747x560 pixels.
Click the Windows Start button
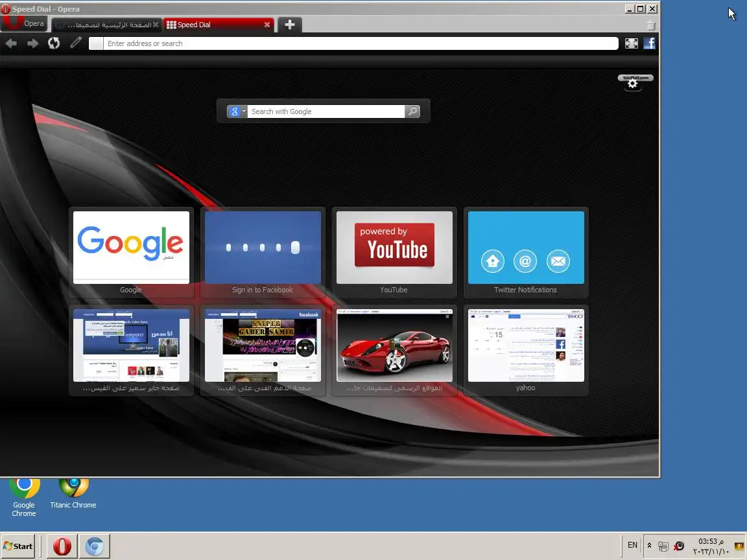click(x=18, y=546)
